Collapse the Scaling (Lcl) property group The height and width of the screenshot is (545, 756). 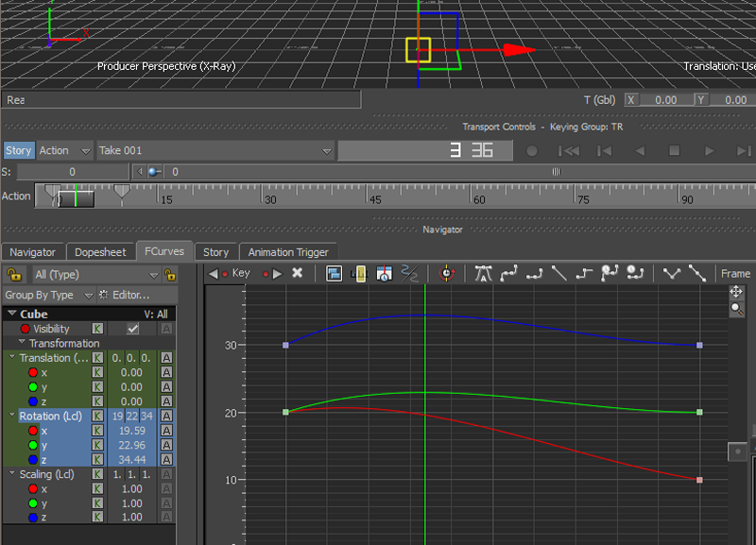(x=11, y=474)
